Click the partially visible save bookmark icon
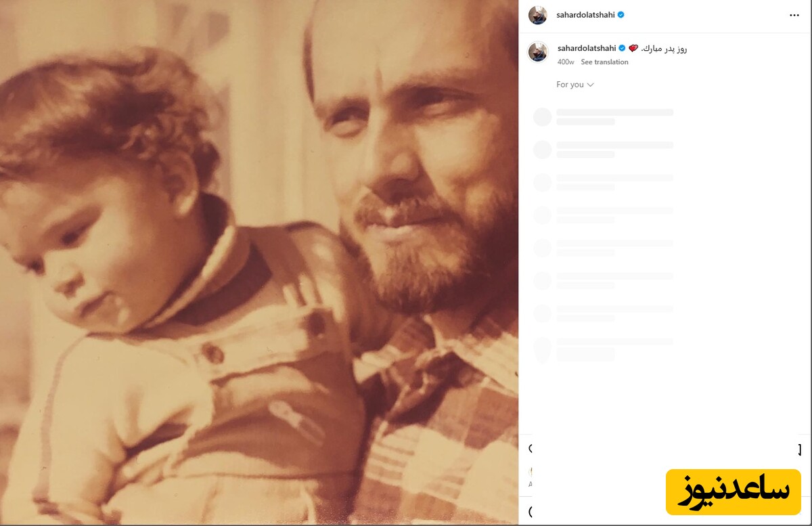The height and width of the screenshot is (526, 812). tap(799, 450)
